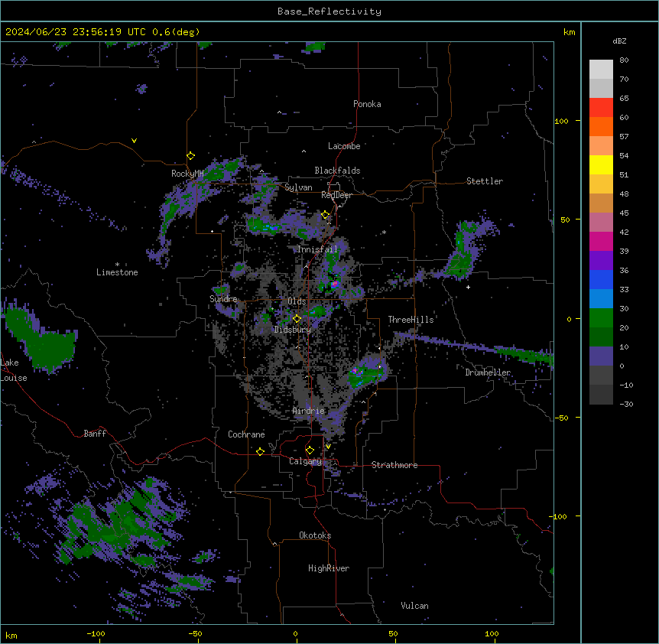Select the Sundre map label
The image size is (659, 644).
pos(223,299)
